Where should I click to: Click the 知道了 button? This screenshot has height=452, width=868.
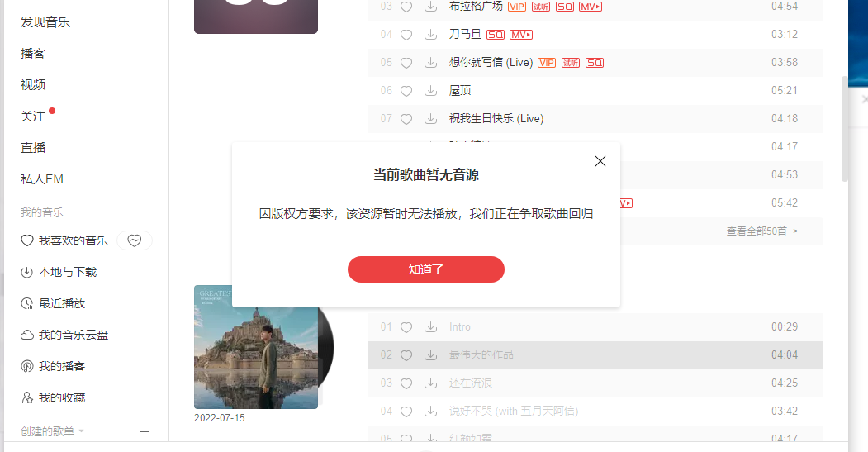(x=425, y=269)
